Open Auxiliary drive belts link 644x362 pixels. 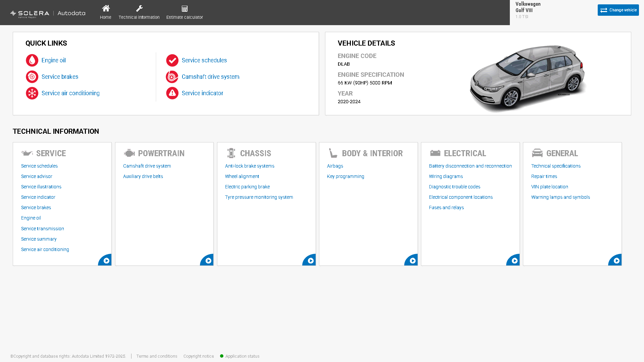pos(143,176)
